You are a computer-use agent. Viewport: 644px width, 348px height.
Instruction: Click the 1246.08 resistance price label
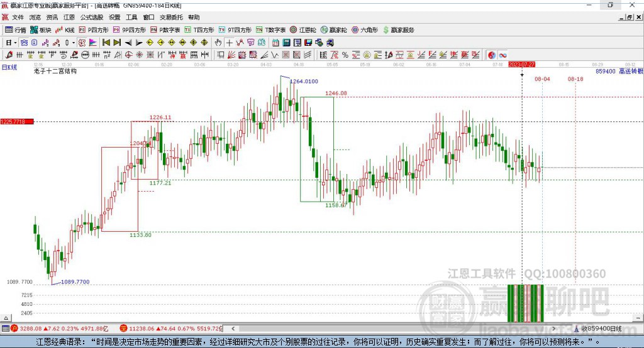coord(336,93)
